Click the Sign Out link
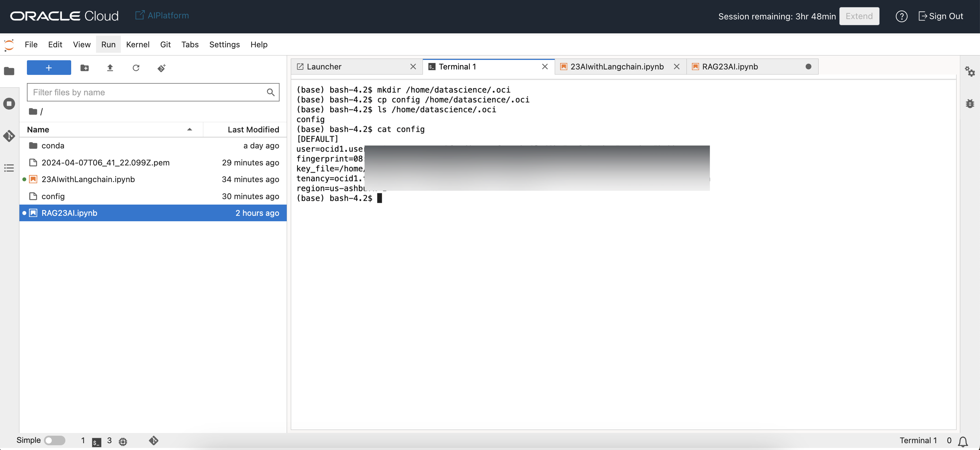This screenshot has height=450, width=980. [941, 16]
